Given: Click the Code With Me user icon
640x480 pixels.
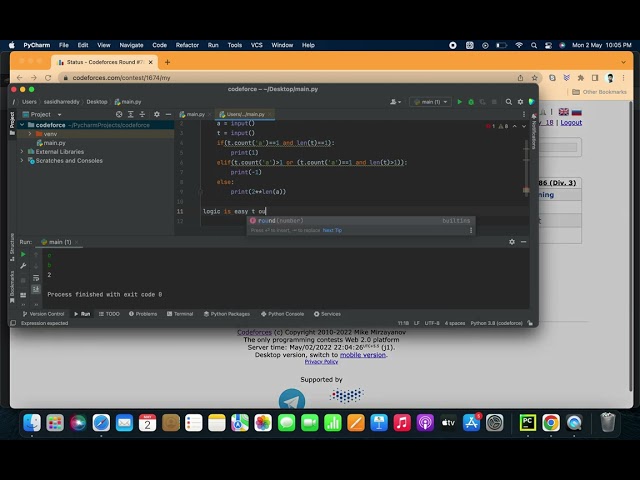Looking at the screenshot, I should point(395,102).
